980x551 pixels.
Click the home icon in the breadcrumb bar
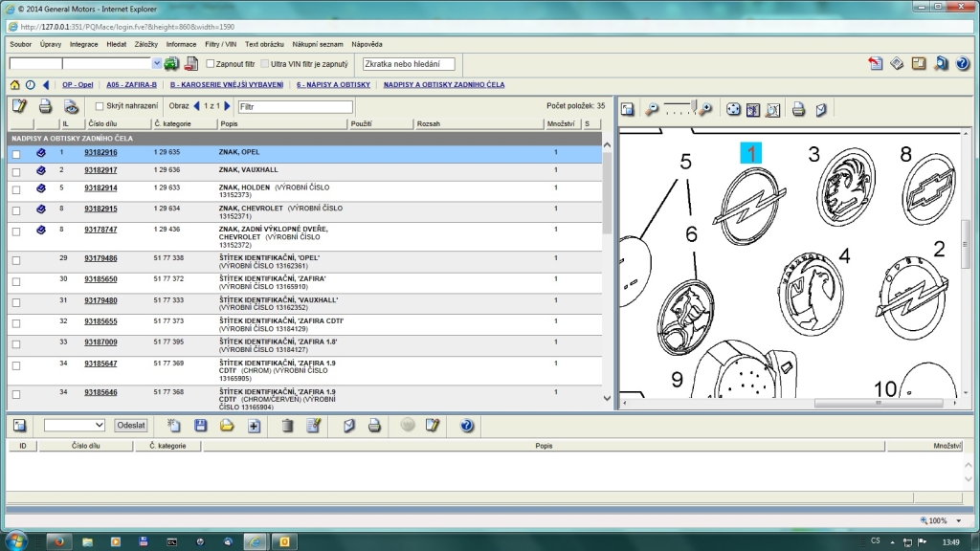click(x=14, y=85)
